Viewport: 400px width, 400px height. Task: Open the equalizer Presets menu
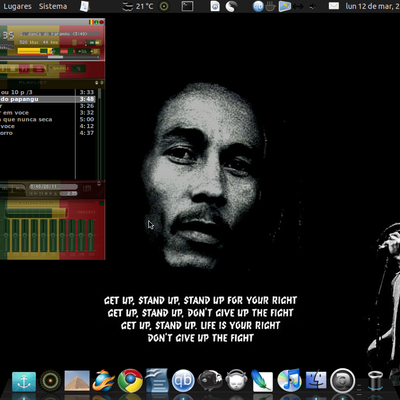tap(87, 212)
